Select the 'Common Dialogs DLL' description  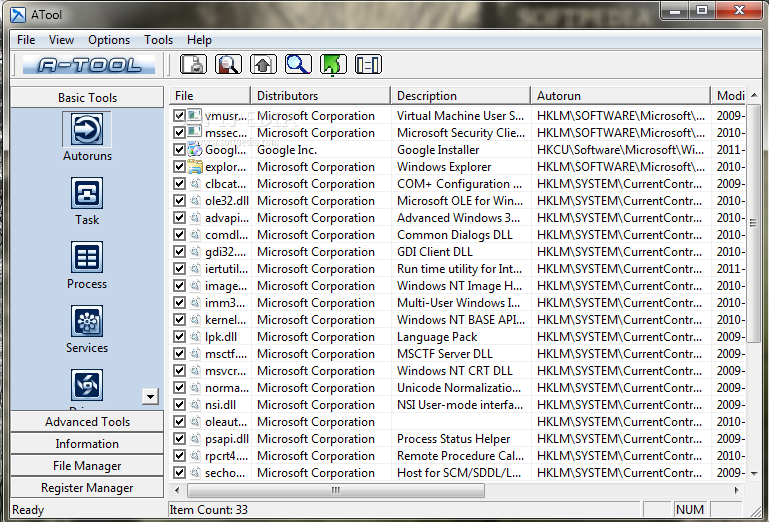455,235
